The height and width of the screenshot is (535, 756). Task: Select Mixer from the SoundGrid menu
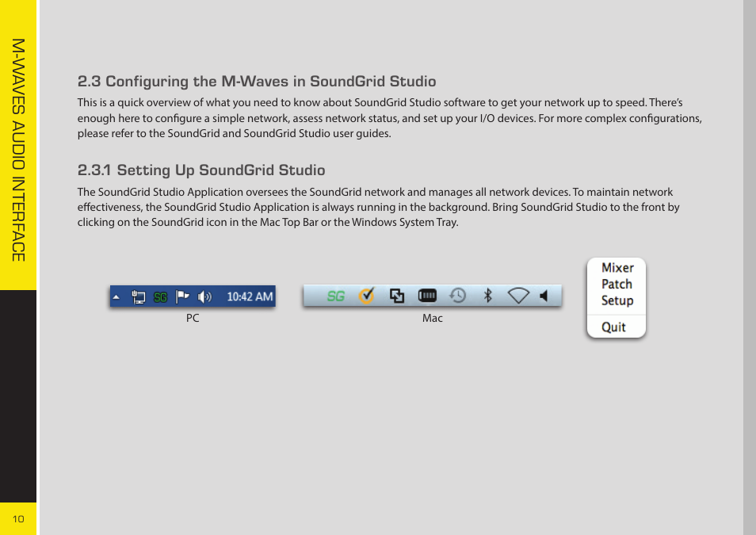(617, 268)
